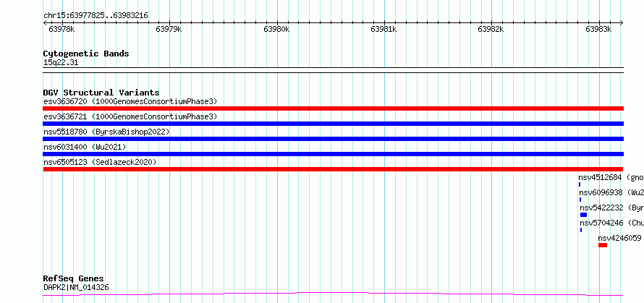Click the small nsv6096938 blue marker
644x303 pixels.
pos(580,200)
